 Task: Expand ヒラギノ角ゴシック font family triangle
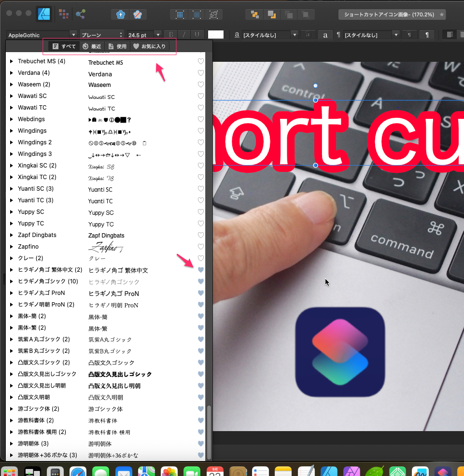click(x=12, y=281)
